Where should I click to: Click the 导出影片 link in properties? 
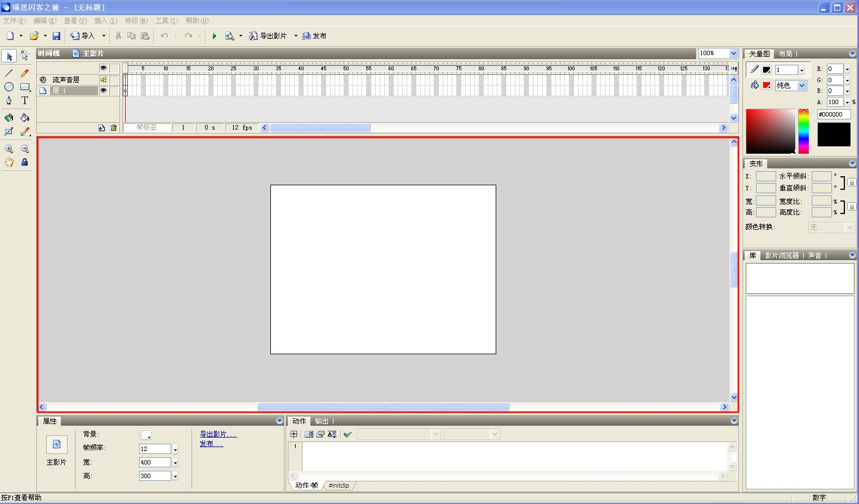218,434
